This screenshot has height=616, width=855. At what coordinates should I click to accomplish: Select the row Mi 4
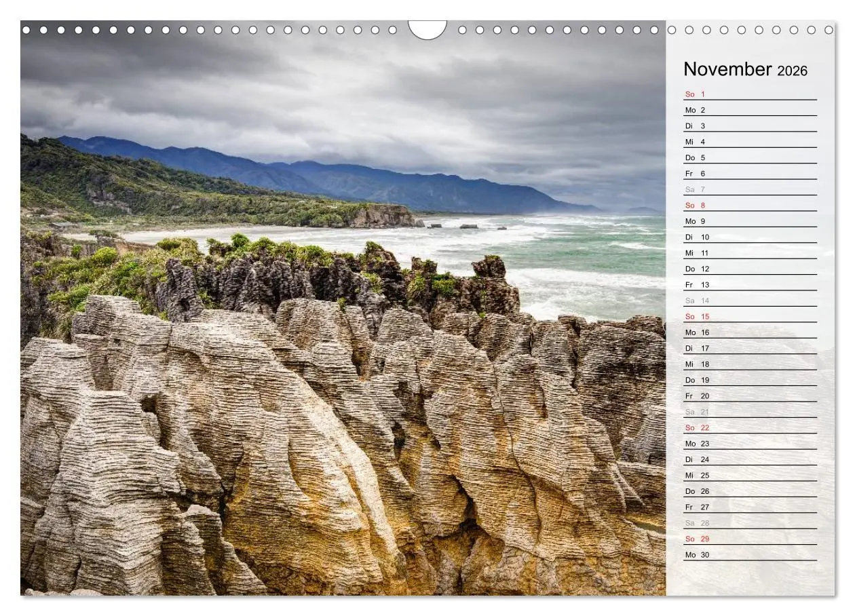click(750, 142)
